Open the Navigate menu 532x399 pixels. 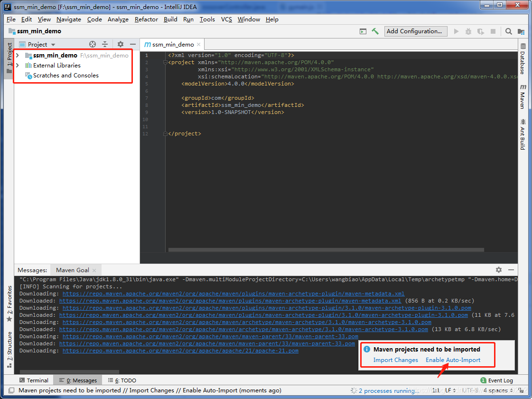click(x=68, y=19)
